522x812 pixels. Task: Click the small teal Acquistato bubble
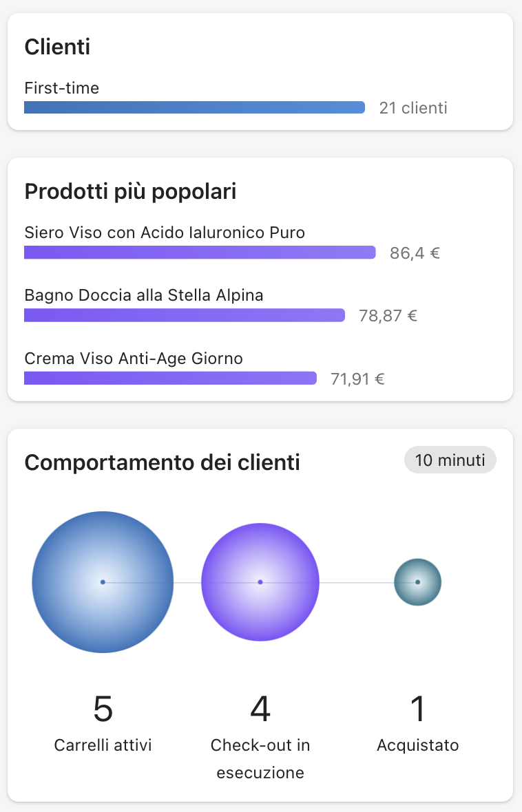[x=417, y=582]
